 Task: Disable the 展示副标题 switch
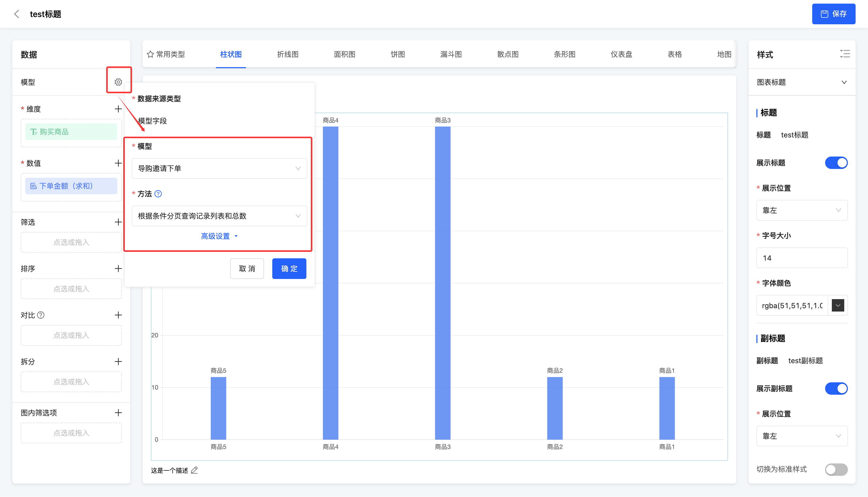(836, 389)
